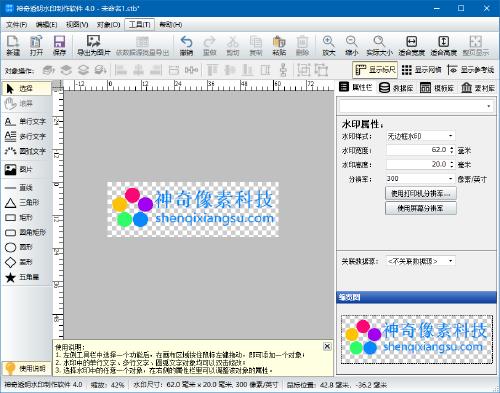Select the Rounded Rectangle tool (圆角矩形)
The height and width of the screenshot is (393, 500).
coord(27,232)
